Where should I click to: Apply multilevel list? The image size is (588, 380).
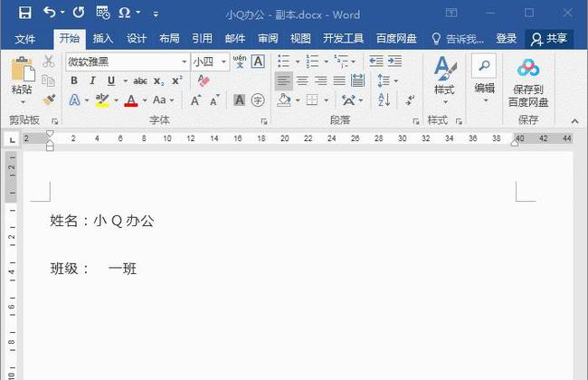(x=341, y=62)
